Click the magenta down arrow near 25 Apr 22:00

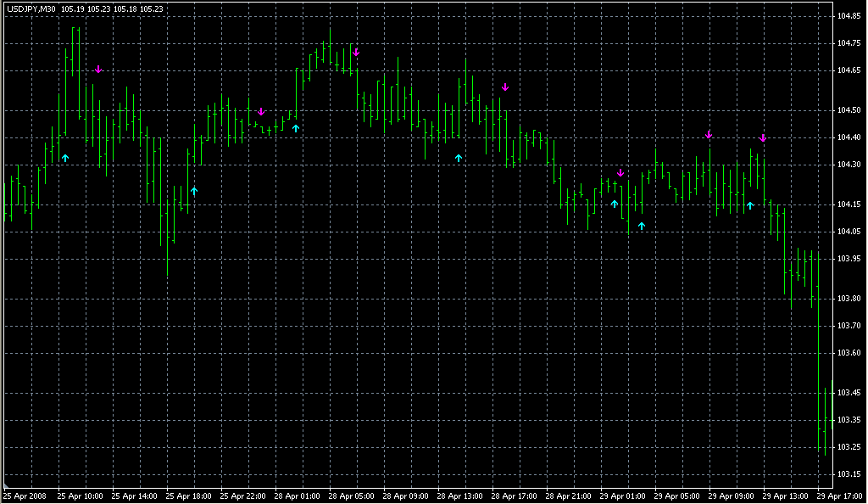point(261,112)
